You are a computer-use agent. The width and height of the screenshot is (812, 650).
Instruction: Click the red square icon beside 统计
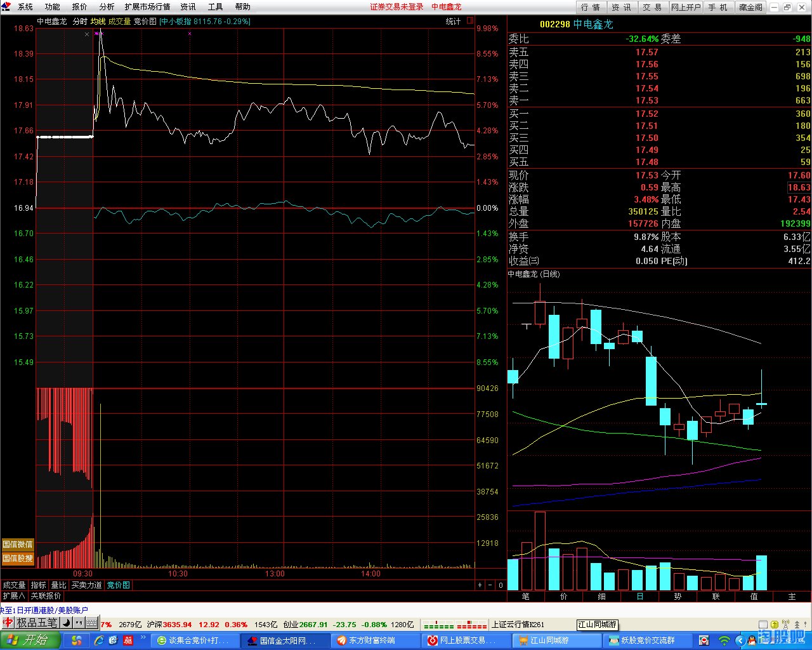coord(470,20)
